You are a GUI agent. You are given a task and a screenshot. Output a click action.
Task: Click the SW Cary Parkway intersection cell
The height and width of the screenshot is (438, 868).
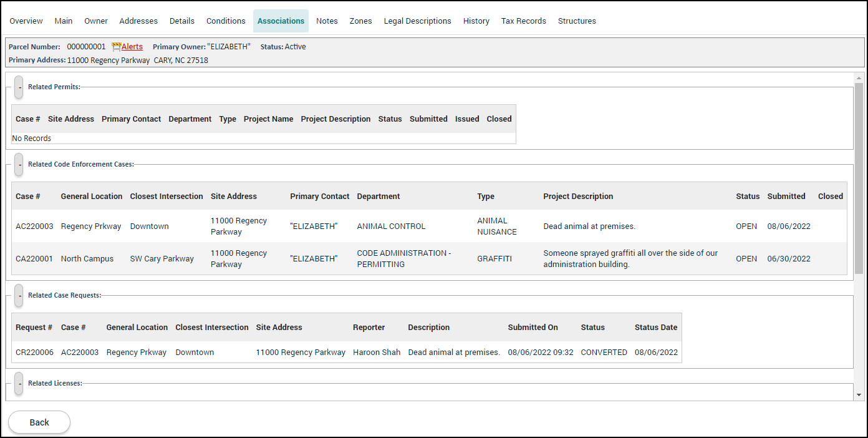coord(162,259)
